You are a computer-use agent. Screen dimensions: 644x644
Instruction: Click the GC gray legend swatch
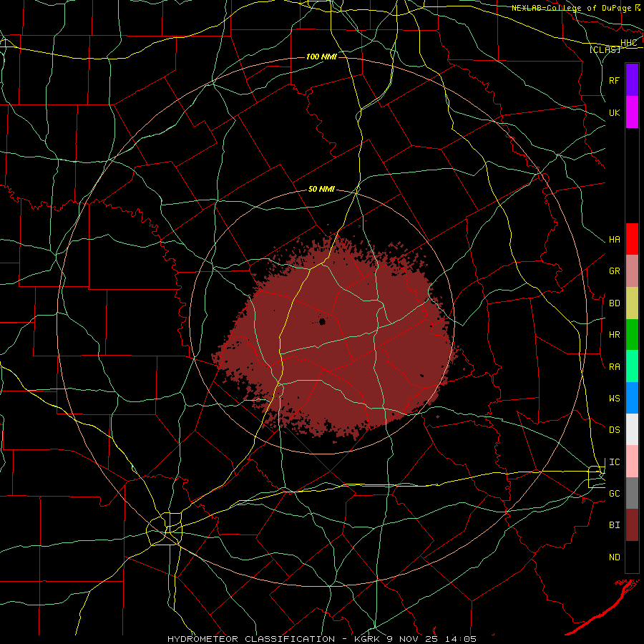click(x=632, y=493)
